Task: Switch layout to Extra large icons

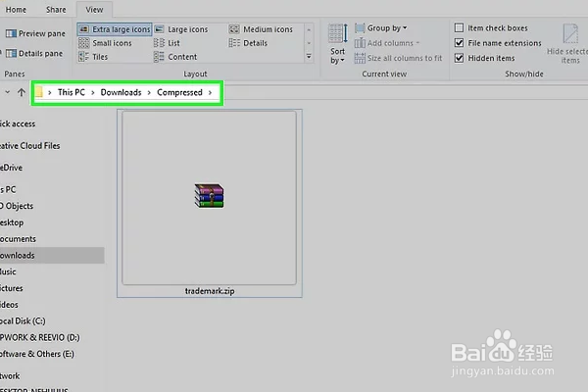Action: point(115,29)
